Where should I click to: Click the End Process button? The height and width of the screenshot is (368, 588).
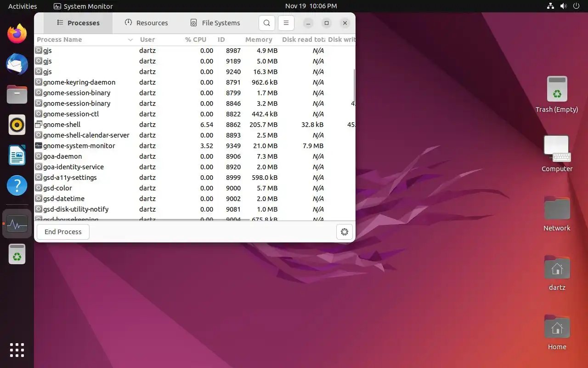click(63, 232)
